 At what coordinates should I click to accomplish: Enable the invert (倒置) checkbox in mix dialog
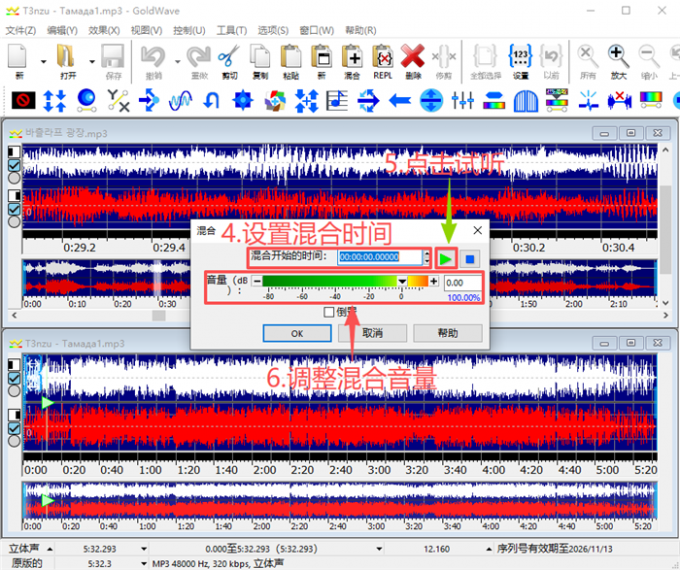point(329,312)
